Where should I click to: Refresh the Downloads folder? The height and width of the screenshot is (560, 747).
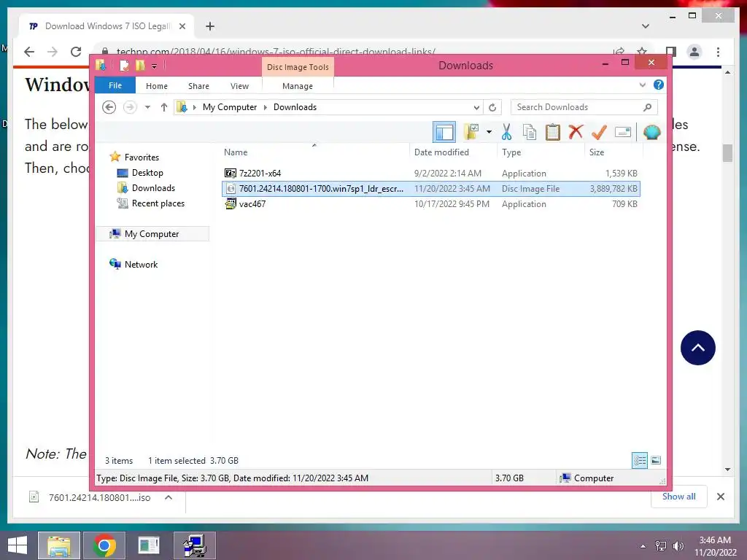pyautogui.click(x=492, y=107)
